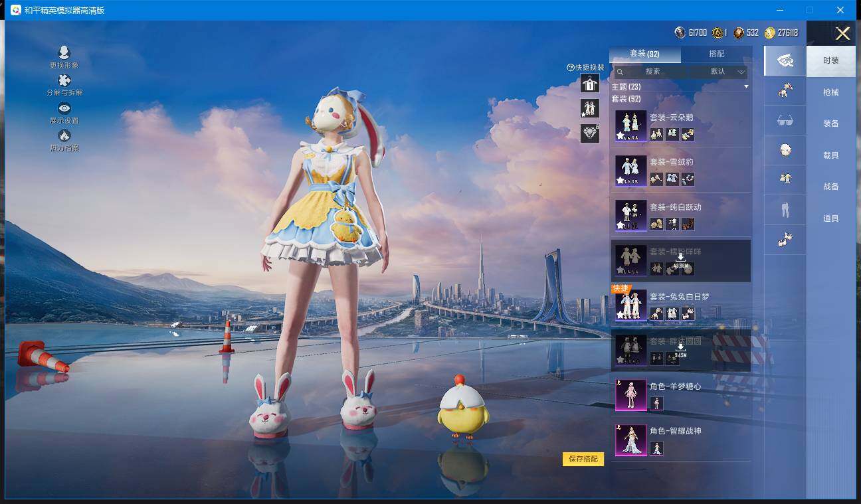The image size is (861, 504).
Task: Click the 搜索 search input field
Action: [652, 72]
